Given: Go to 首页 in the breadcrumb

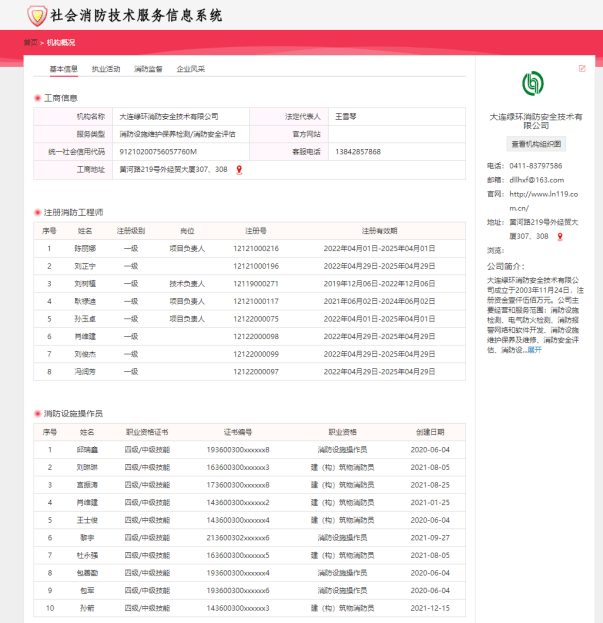Looking at the screenshot, I should pos(30,43).
